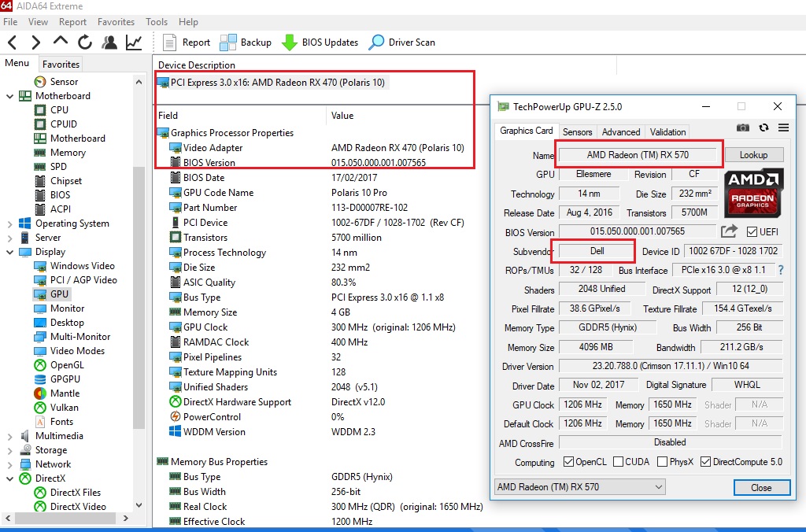Go back with the AIDA64 back arrow
Viewport: 806px width, 532px height.
click(13, 42)
